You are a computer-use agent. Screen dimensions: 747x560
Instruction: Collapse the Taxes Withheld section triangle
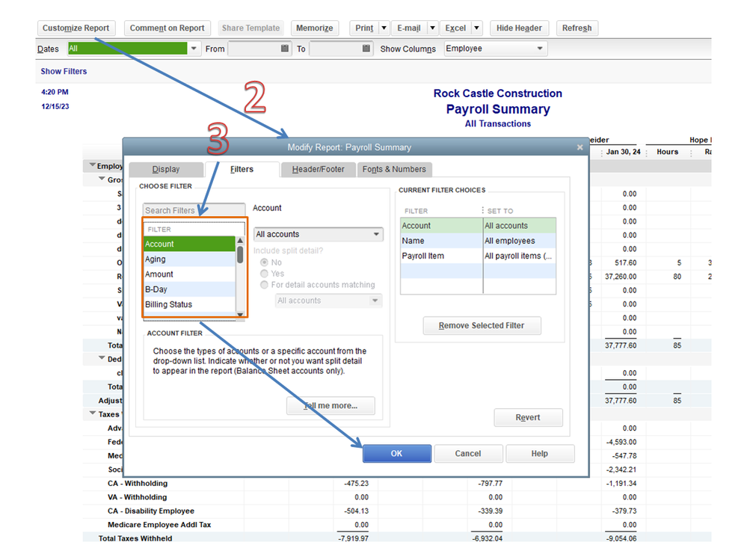(93, 413)
